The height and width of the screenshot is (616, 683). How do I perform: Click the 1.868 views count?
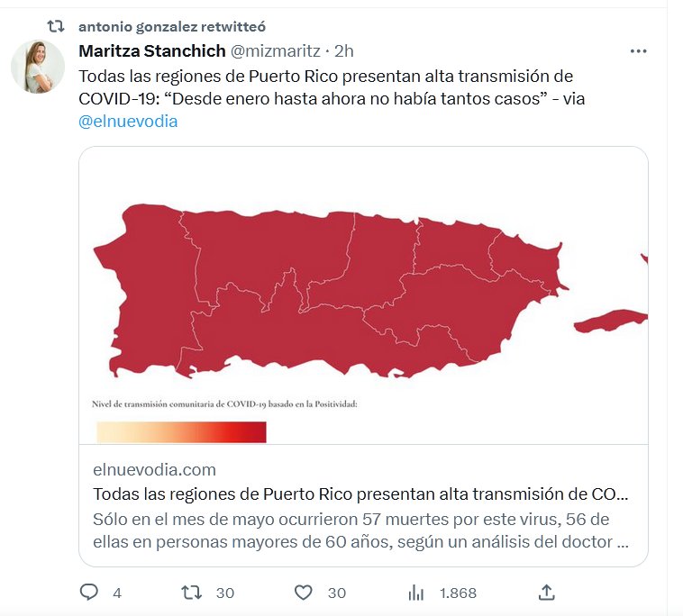tap(458, 593)
